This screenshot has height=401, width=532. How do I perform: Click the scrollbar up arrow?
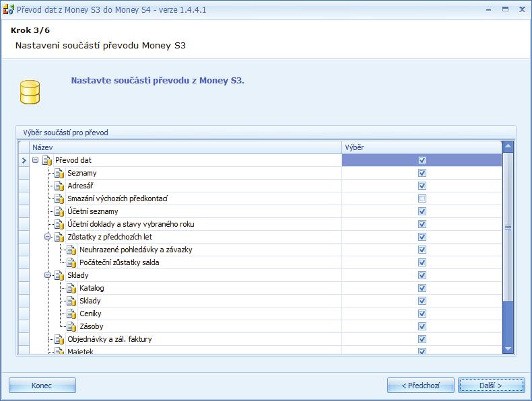tap(508, 147)
